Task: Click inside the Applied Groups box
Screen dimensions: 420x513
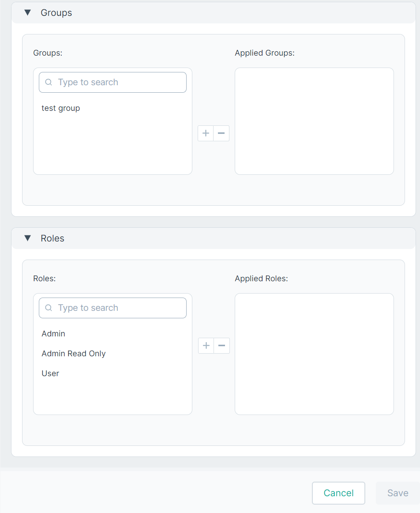Action: [x=315, y=121]
